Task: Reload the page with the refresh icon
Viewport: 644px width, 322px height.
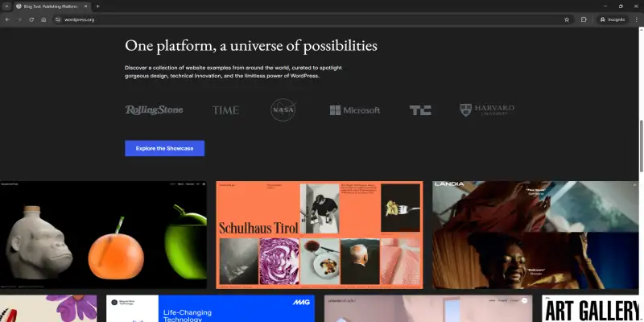Action: tap(31, 19)
